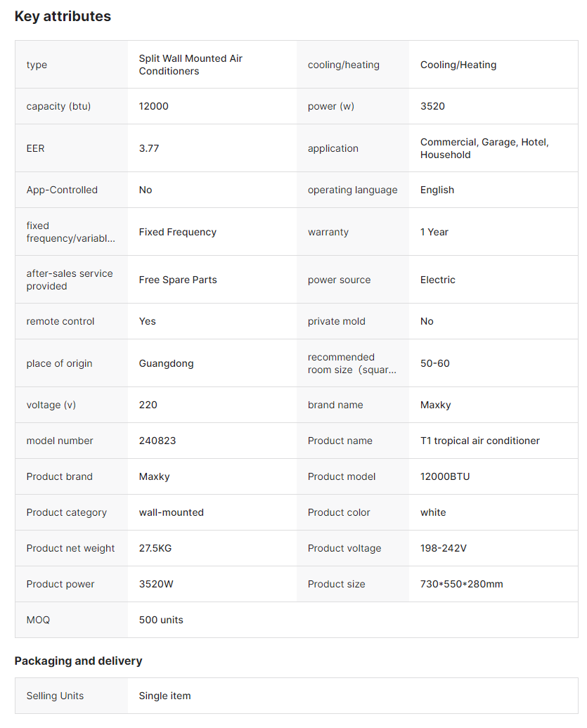Click the T1 tropical air conditioner text
The height and width of the screenshot is (728, 587).
point(480,441)
